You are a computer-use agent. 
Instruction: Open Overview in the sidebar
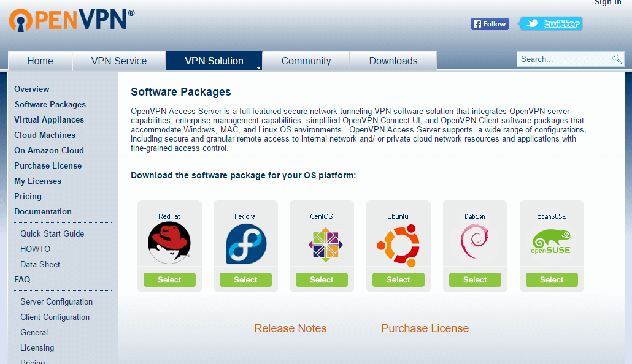click(x=32, y=89)
